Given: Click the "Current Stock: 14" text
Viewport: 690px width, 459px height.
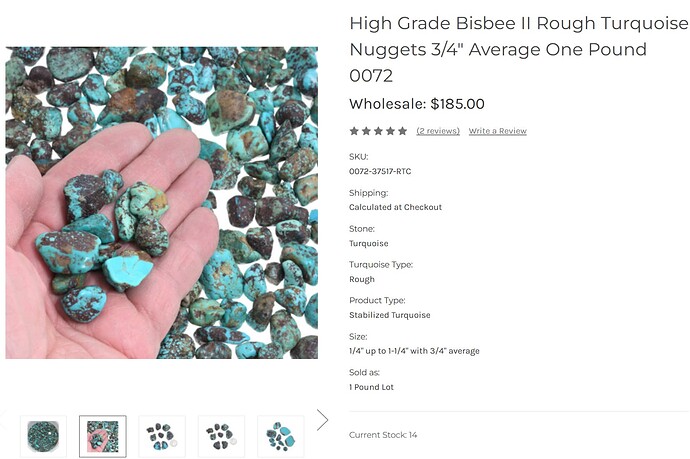Looking at the screenshot, I should 383,435.
